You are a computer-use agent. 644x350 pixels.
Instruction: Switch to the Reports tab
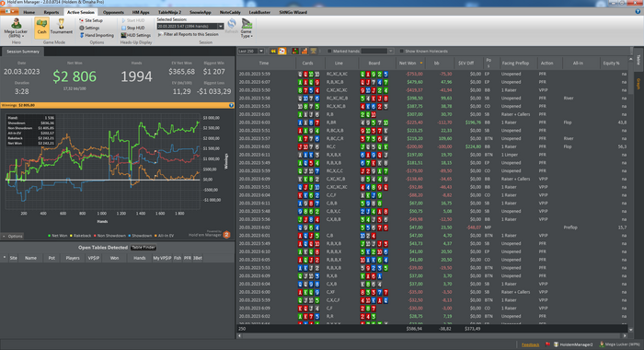click(x=52, y=12)
